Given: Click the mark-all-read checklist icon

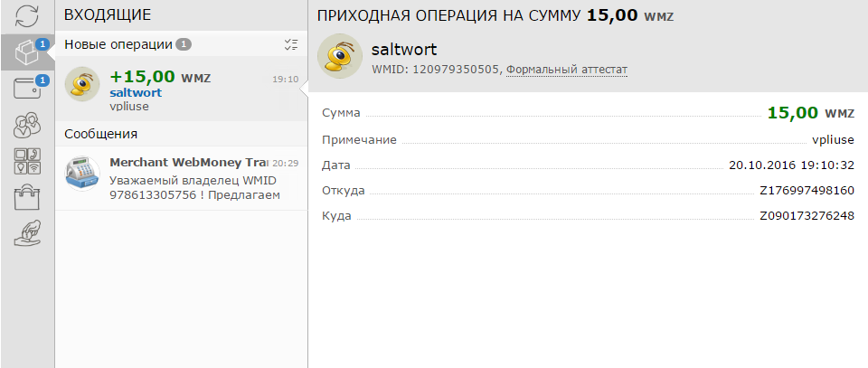Looking at the screenshot, I should pyautogui.click(x=291, y=45).
